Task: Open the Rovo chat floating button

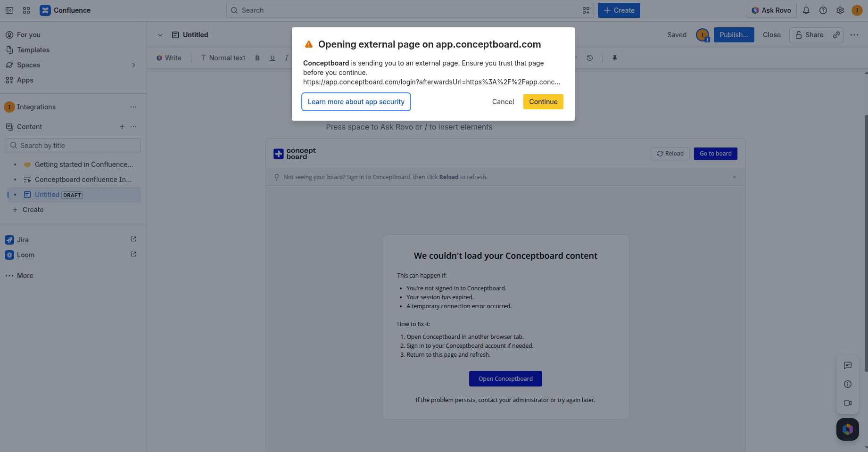Action: coord(848,429)
